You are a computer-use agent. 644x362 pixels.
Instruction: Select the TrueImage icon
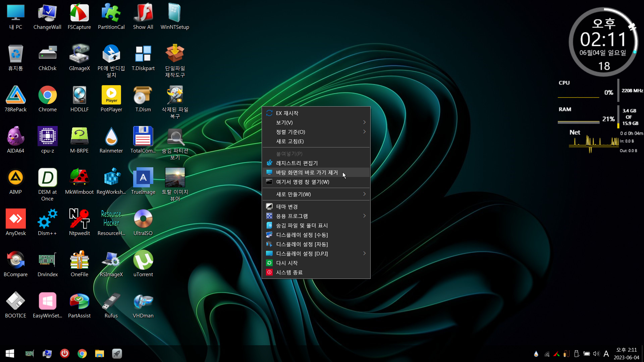click(x=143, y=182)
